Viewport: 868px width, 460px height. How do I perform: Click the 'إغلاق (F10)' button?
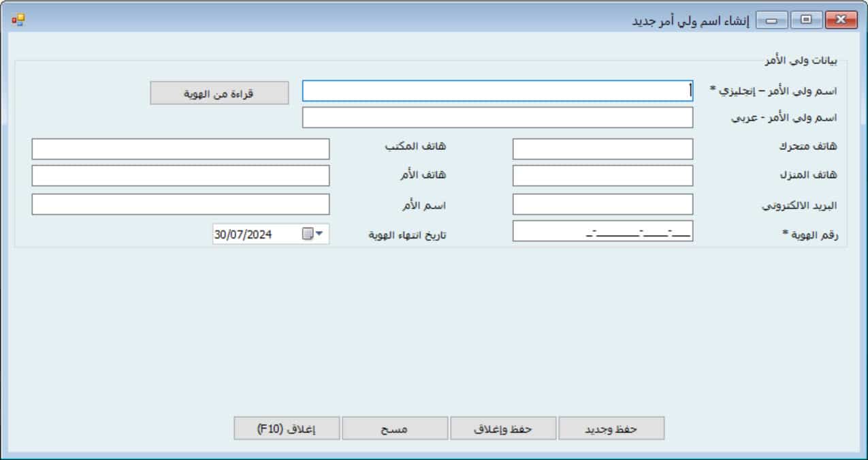(x=287, y=429)
